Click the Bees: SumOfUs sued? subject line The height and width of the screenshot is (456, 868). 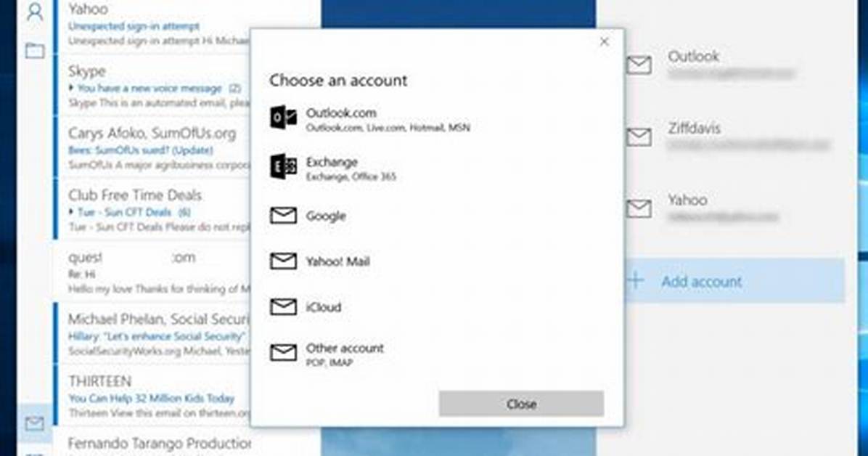coord(141,150)
